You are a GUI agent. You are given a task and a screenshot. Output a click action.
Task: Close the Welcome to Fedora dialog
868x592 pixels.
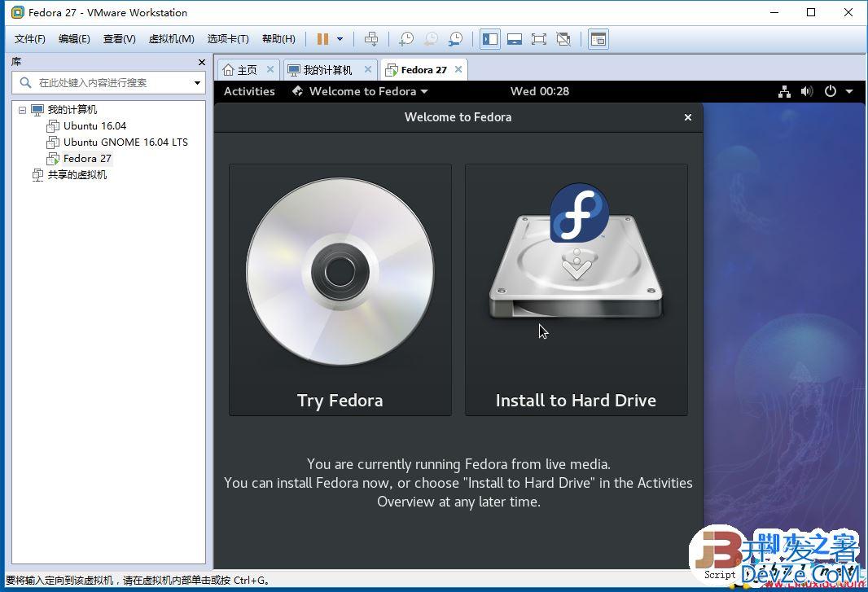688,117
